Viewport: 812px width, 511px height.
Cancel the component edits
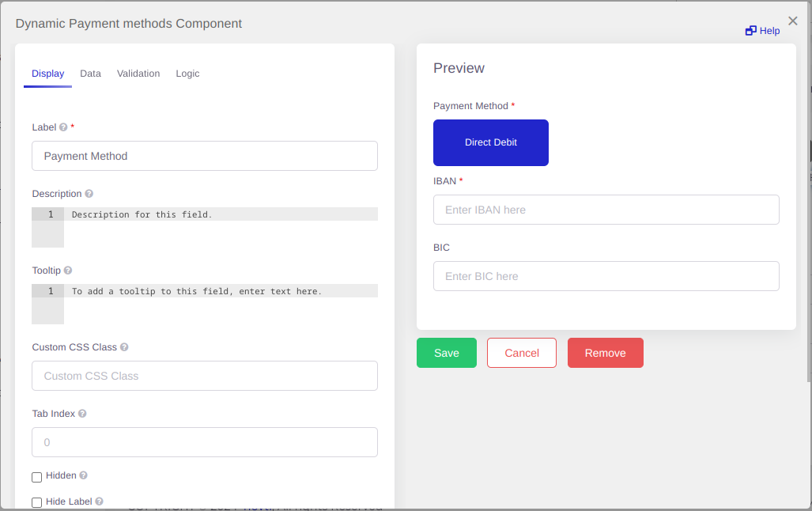point(521,353)
